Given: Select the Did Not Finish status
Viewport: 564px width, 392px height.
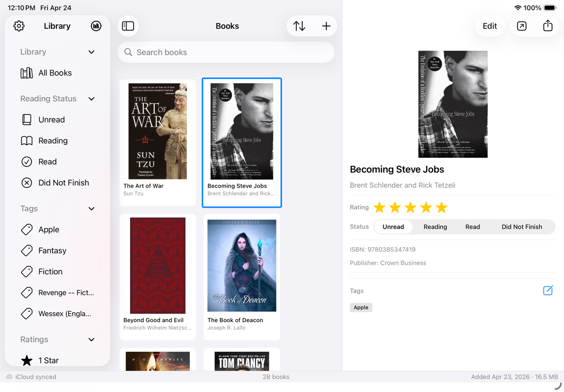Looking at the screenshot, I should [521, 227].
